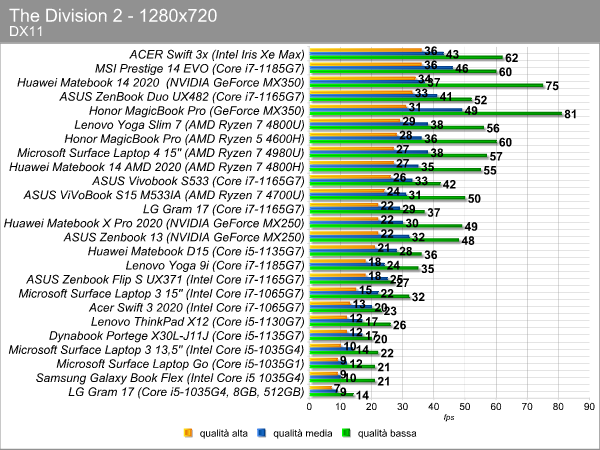Viewport: 600px width, 450px height.
Task: Click 'Honor MagicBook Pro (AMD Ryzen 5 4600H)' label
Action: (x=184, y=139)
